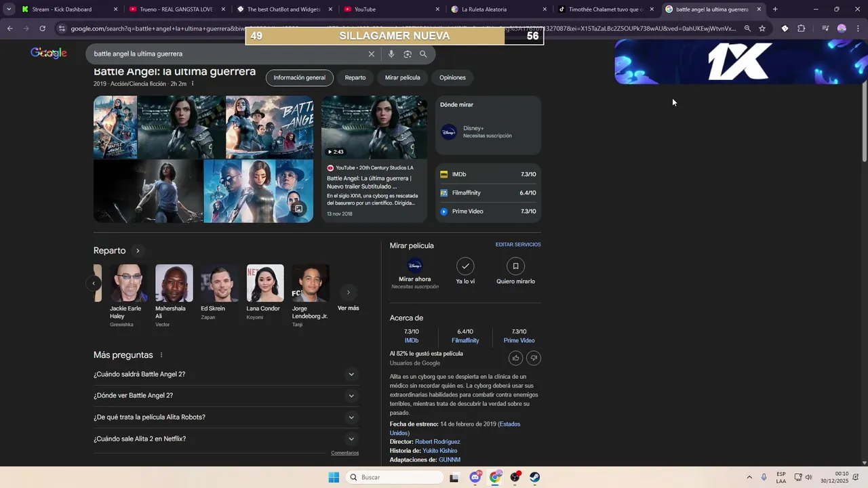The image size is (868, 488).
Task: Reload the page with the refresh icon
Action: tap(42, 28)
